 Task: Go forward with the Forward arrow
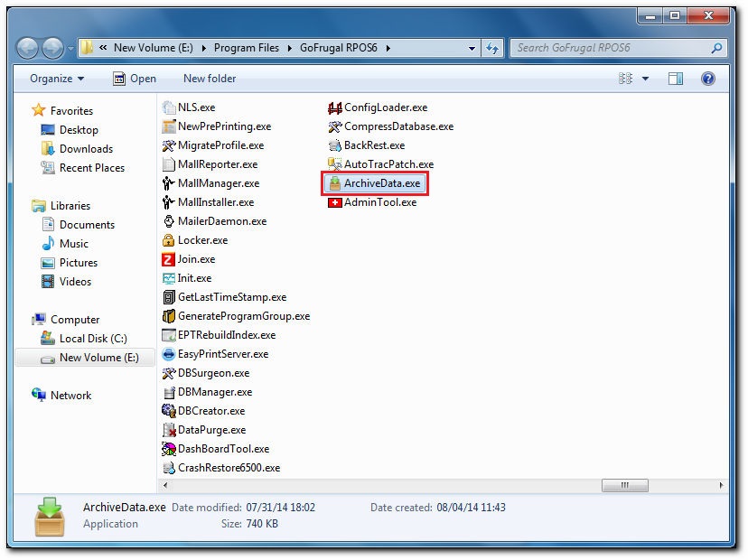pos(52,48)
